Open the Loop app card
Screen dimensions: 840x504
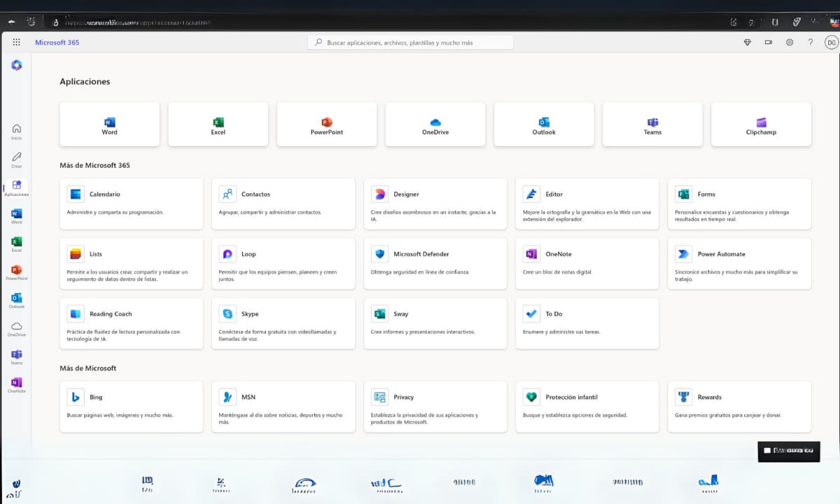coord(283,264)
